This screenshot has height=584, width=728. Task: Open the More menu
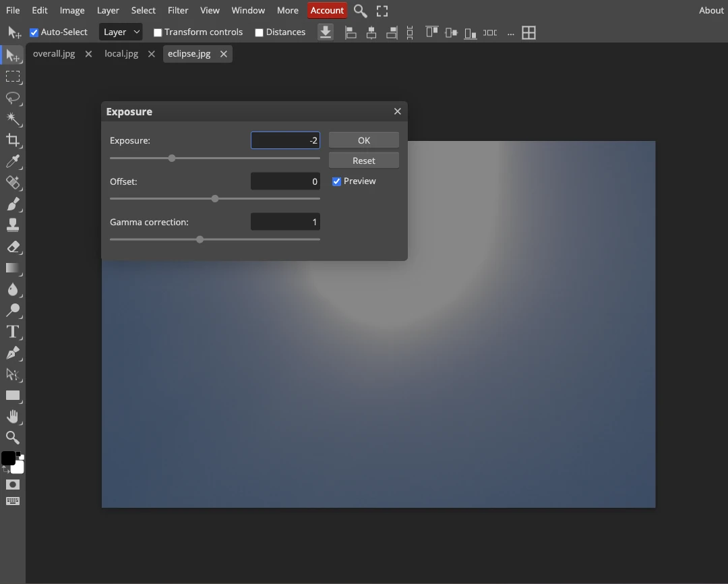coord(287,10)
